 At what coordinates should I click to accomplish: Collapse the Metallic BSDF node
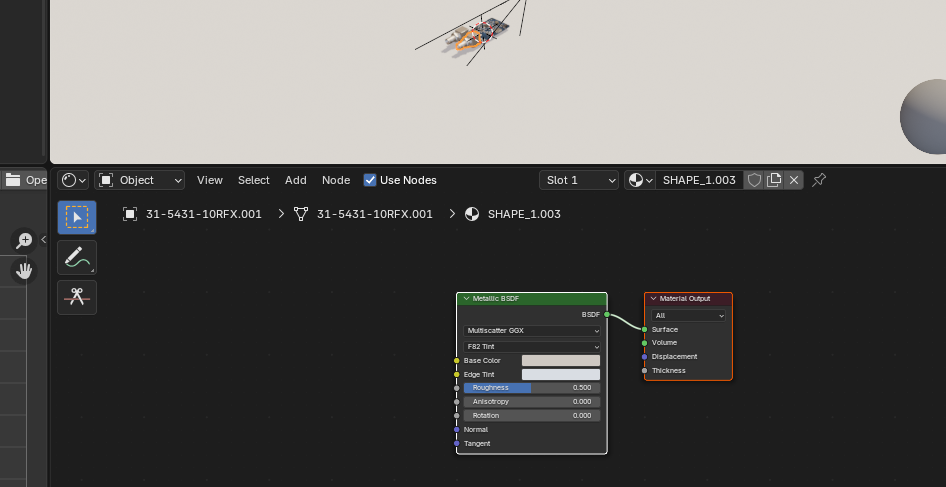465,299
